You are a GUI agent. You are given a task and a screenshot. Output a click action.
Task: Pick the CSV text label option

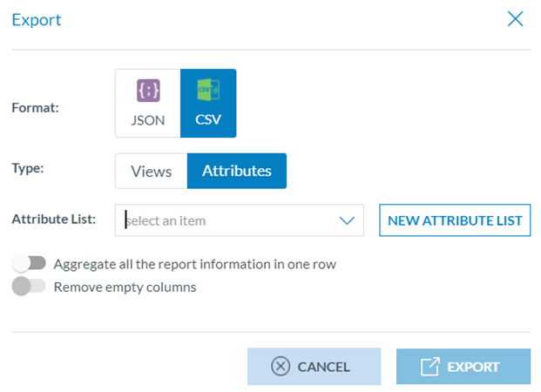(208, 120)
